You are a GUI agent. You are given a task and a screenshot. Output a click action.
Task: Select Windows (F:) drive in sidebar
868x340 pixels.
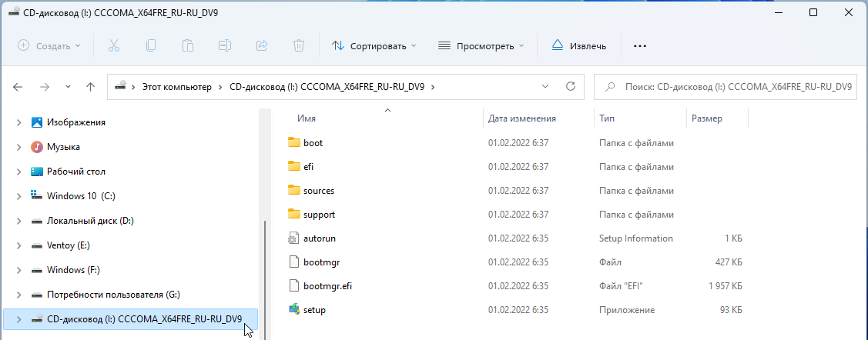click(x=74, y=270)
